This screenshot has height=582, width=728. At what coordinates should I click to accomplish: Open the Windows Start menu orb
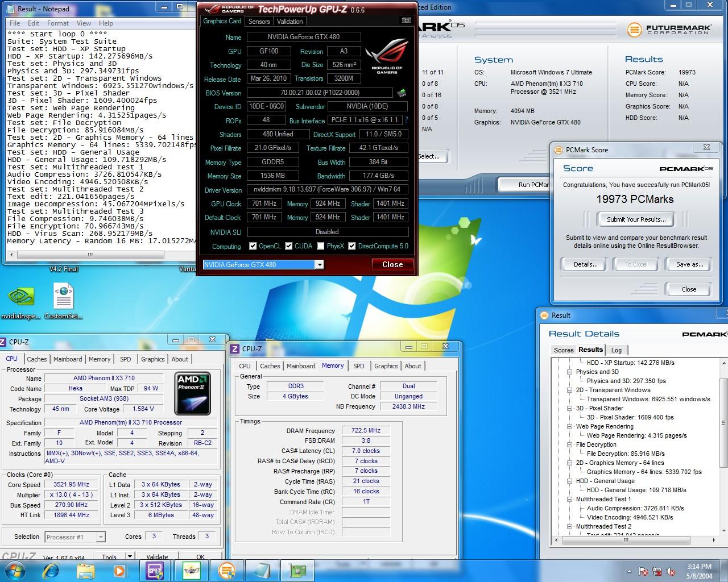(x=15, y=570)
